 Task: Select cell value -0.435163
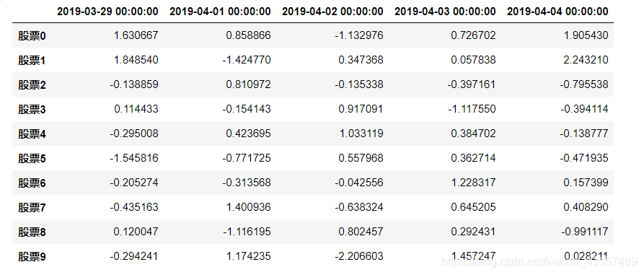tap(134, 207)
